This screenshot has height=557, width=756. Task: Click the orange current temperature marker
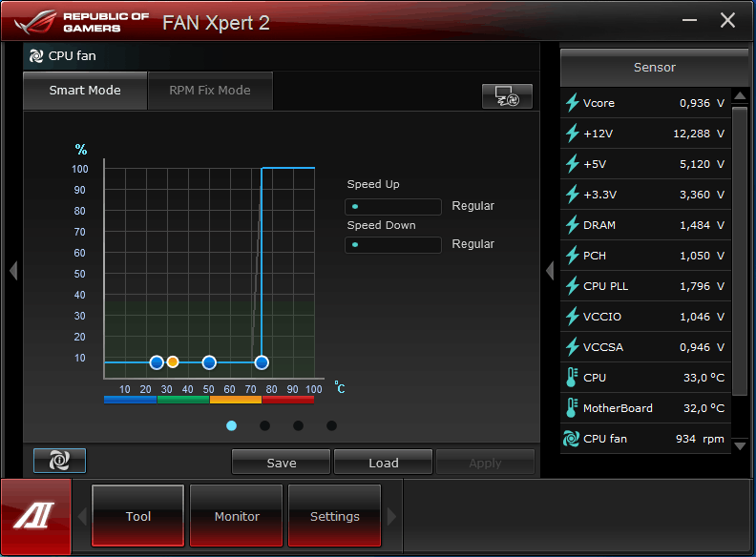tap(173, 361)
